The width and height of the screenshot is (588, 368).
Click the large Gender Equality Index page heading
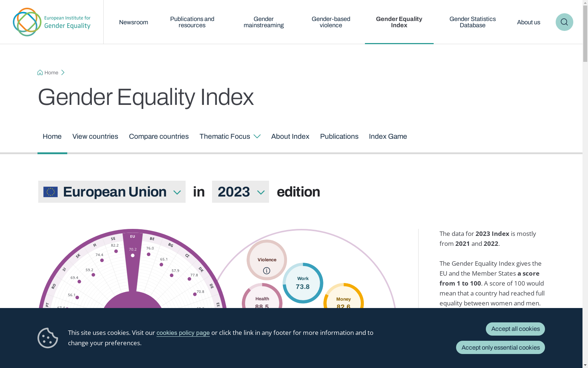coord(146,97)
